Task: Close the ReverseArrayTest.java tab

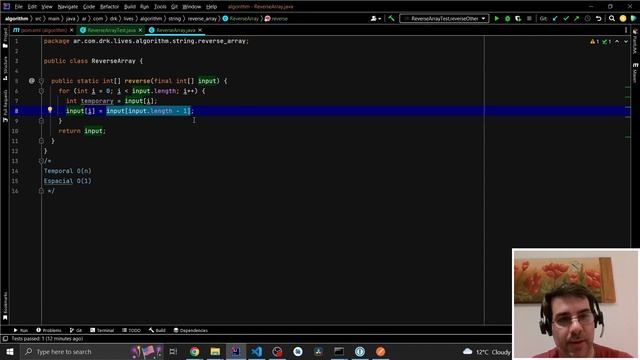Action: pyautogui.click(x=140, y=30)
